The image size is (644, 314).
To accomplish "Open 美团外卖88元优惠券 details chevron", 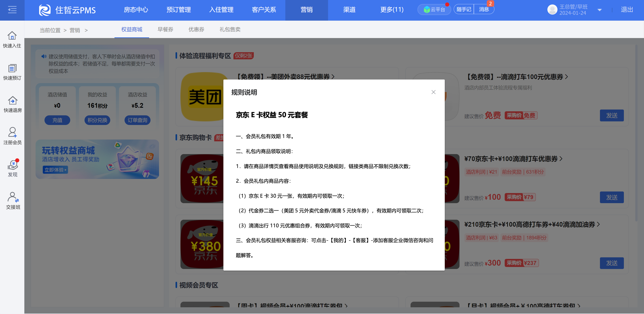I will pos(333,77).
